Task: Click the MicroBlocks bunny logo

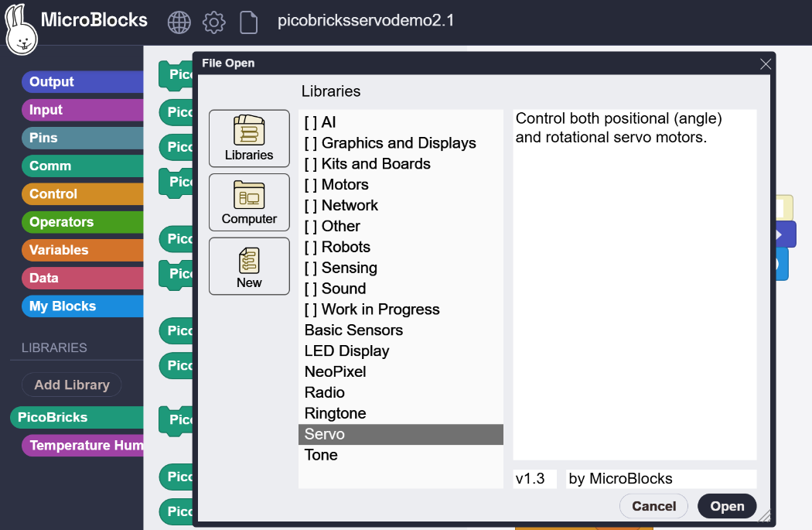Action: coord(21,29)
